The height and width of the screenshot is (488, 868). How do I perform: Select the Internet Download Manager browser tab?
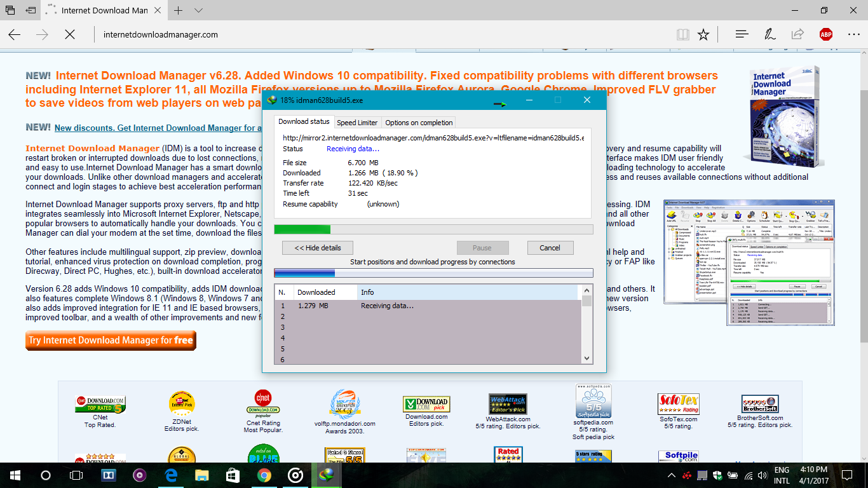pos(105,10)
